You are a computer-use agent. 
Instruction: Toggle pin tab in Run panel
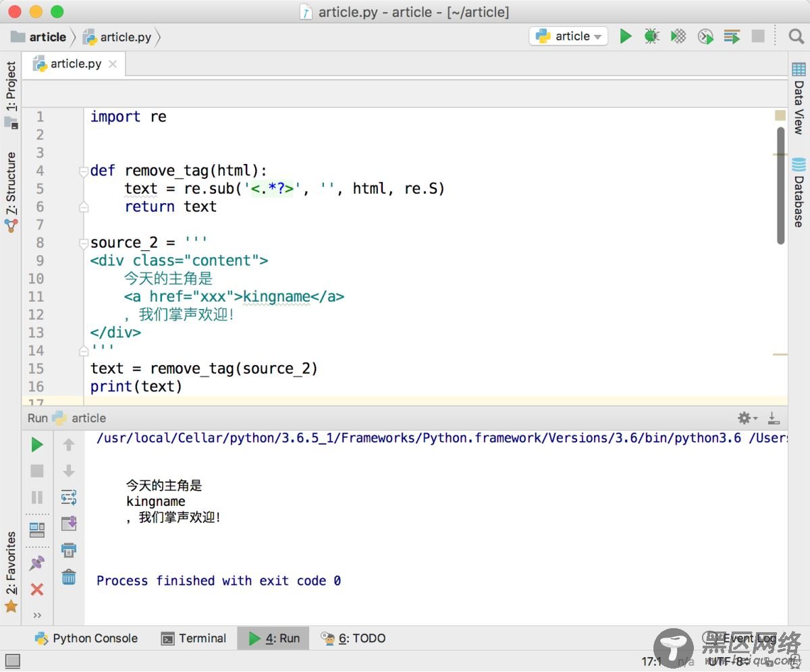tap(37, 563)
